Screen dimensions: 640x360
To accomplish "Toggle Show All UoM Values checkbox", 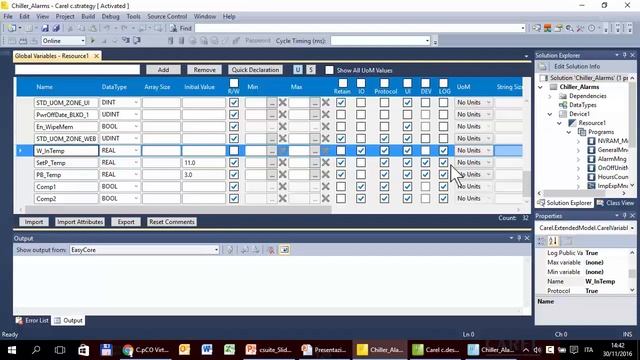I will click(x=329, y=70).
